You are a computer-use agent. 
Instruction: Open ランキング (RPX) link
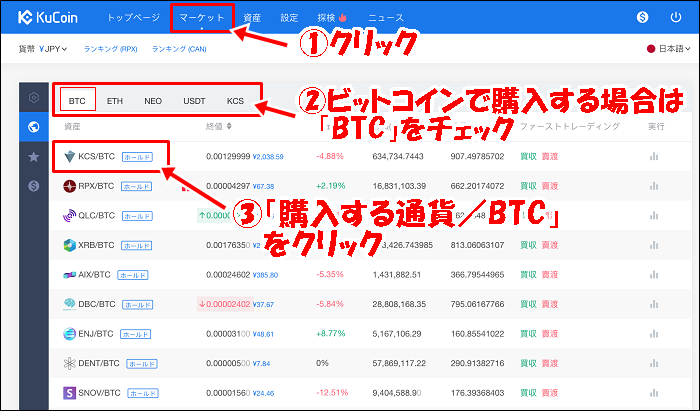[111, 49]
